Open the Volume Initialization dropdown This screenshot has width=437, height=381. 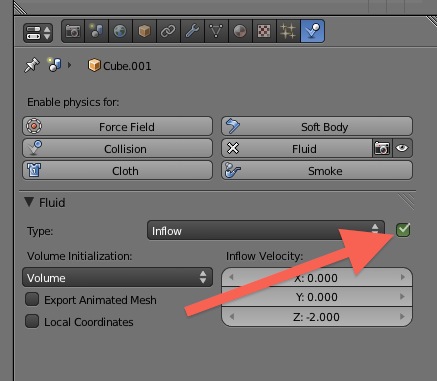[117, 277]
